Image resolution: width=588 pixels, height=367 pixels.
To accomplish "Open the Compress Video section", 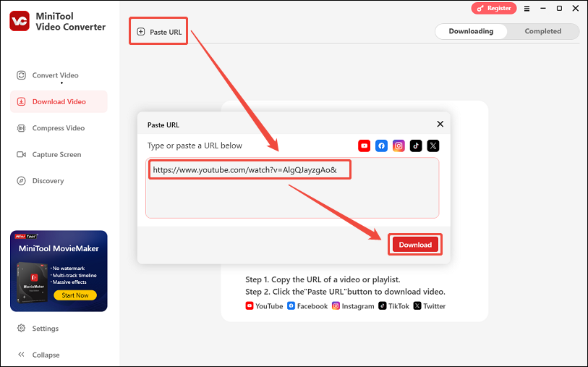I will coord(59,128).
